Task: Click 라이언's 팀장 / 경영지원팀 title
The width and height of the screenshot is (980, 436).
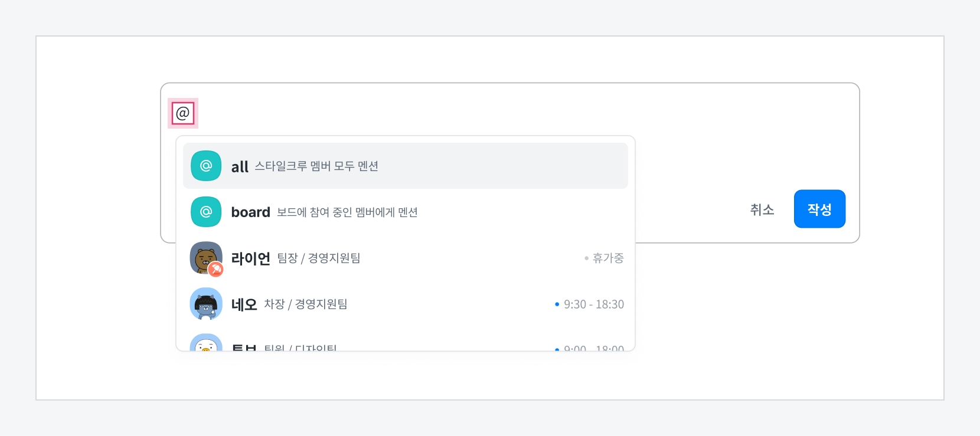Action: [x=319, y=258]
